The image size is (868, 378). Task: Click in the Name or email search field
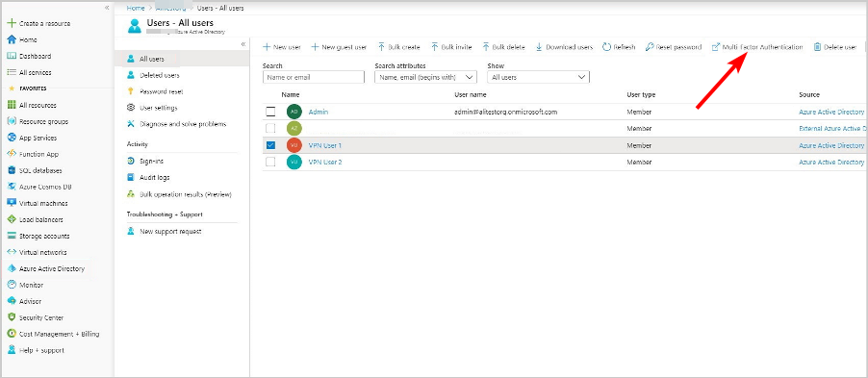(314, 77)
